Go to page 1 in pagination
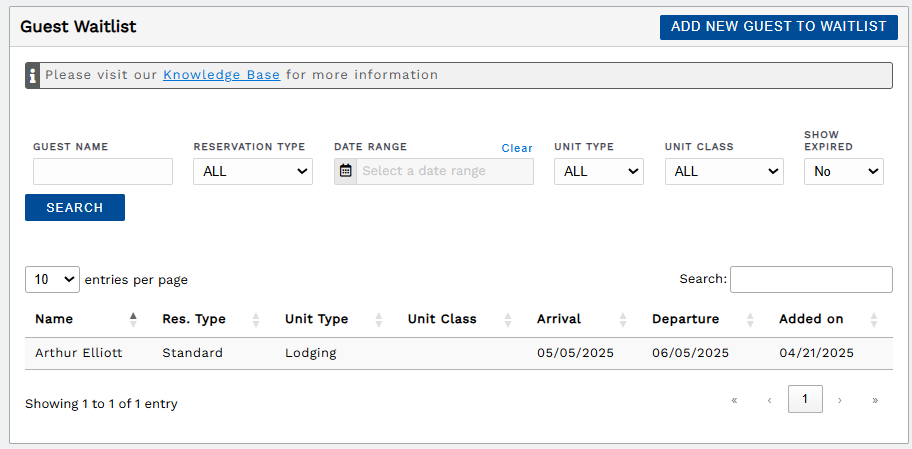This screenshot has width=912, height=449. [805, 399]
